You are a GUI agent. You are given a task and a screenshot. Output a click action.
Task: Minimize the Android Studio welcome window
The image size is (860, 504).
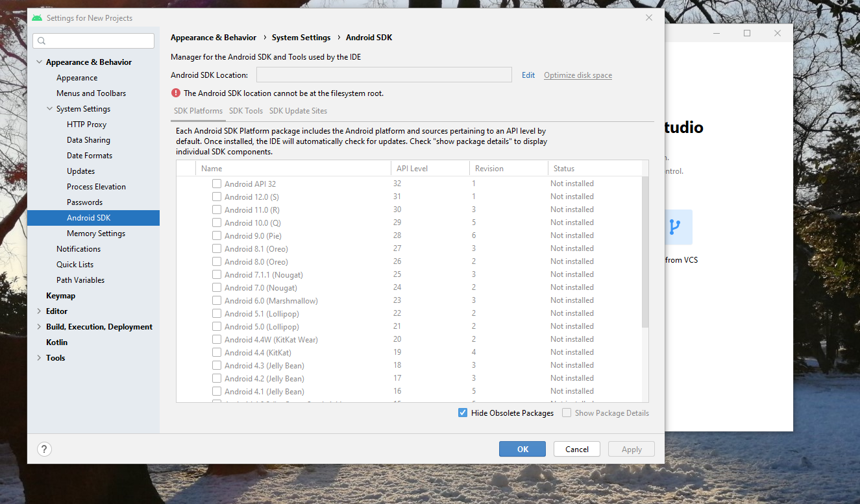click(x=717, y=33)
